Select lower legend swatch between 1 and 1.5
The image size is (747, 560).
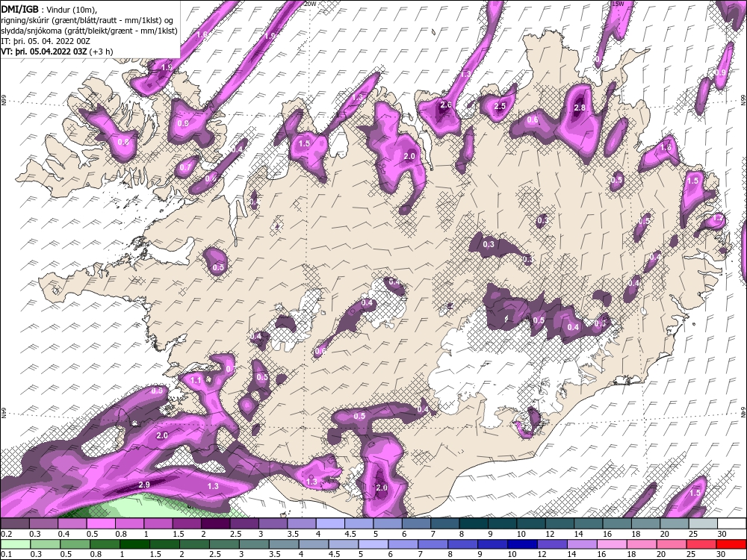click(x=134, y=544)
